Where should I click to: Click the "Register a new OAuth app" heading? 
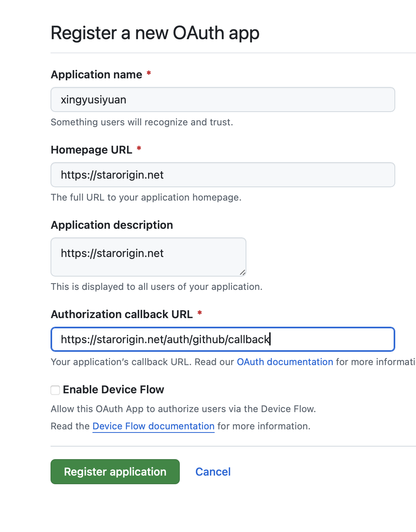click(x=155, y=33)
